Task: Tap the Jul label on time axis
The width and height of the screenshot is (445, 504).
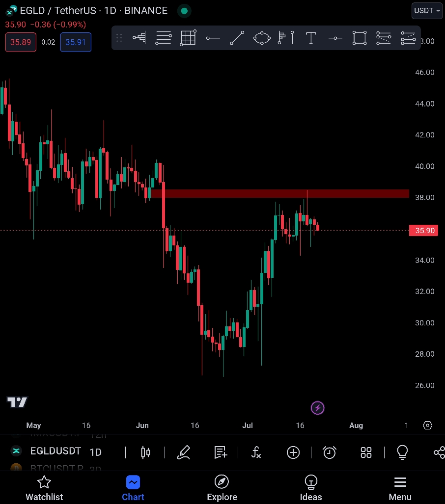Action: click(248, 425)
